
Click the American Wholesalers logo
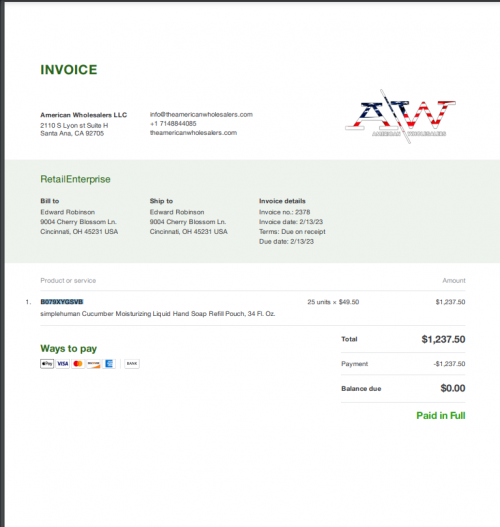coord(401,117)
